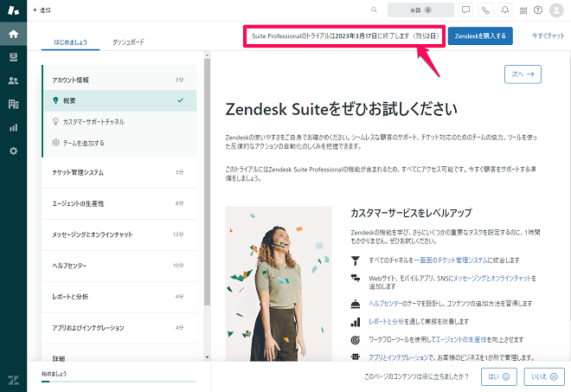Click the headset woman illustration
Viewport: 571px width, 392px height.
(x=279, y=284)
